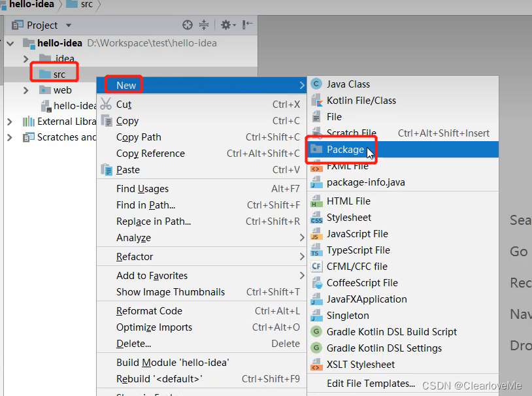Select the Package entry in submenu
The image size is (532, 396).
pos(342,150)
